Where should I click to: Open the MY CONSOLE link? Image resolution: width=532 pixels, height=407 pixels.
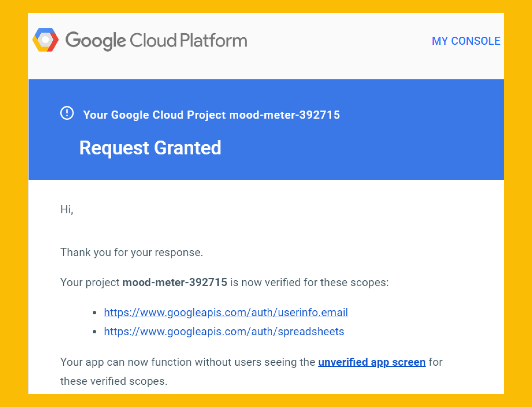click(x=466, y=41)
